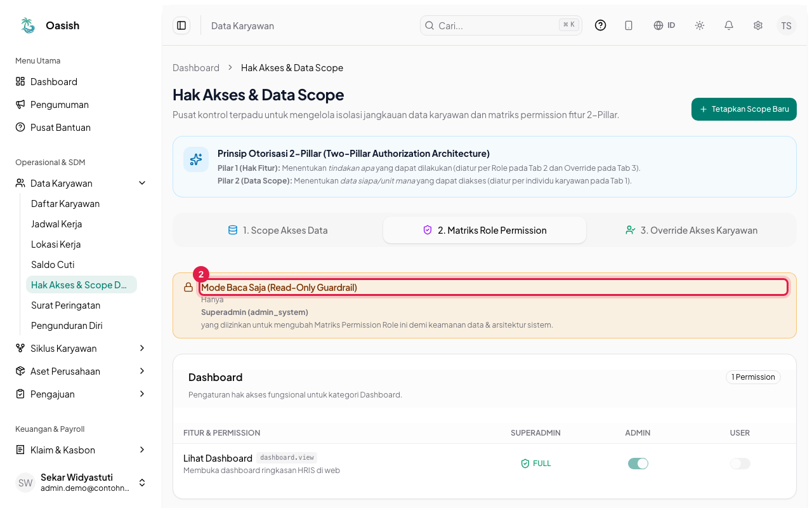
Task: Open Lokasi Kerja in the sidebar
Action: [x=81, y=244]
